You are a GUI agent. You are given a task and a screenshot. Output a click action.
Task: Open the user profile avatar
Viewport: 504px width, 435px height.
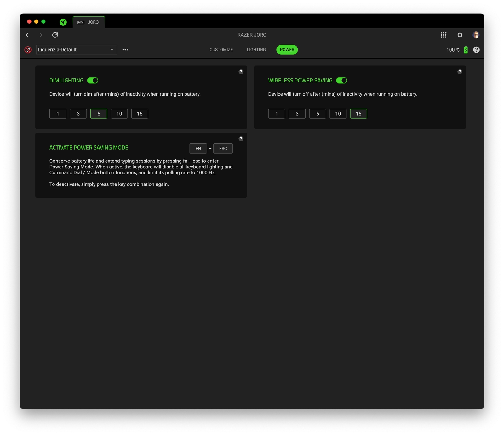pyautogui.click(x=476, y=35)
